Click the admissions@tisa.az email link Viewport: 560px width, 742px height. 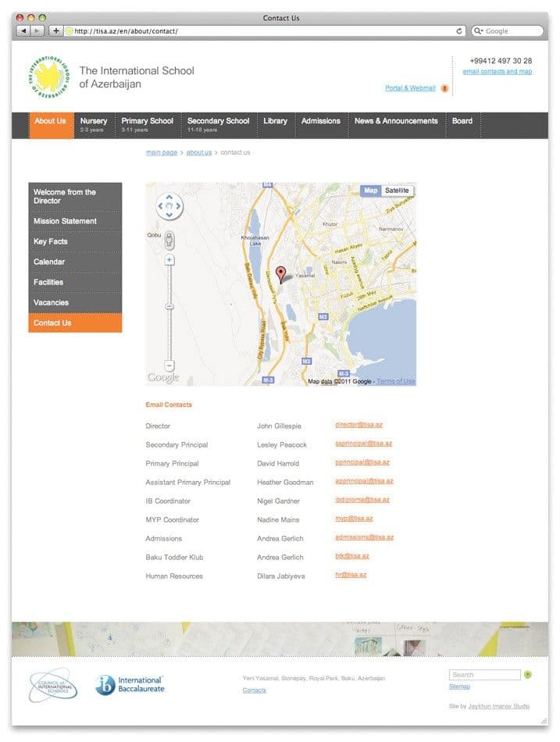pos(365,537)
